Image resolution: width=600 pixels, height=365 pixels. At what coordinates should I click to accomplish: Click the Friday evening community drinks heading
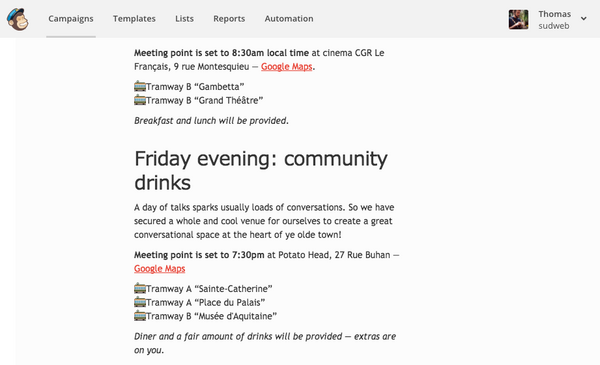tap(261, 170)
